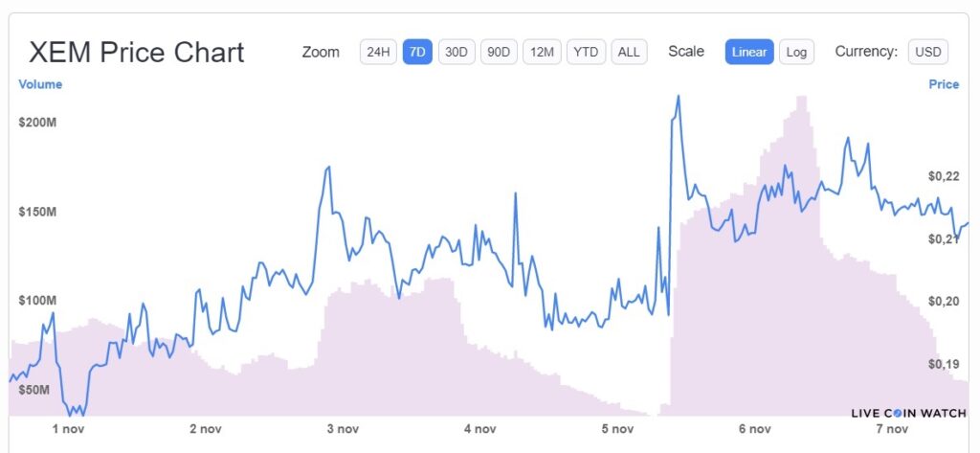Click the $200M volume axis tick

pos(37,124)
